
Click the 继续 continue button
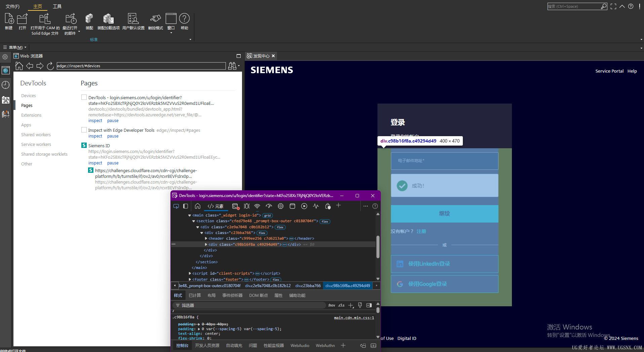point(444,213)
